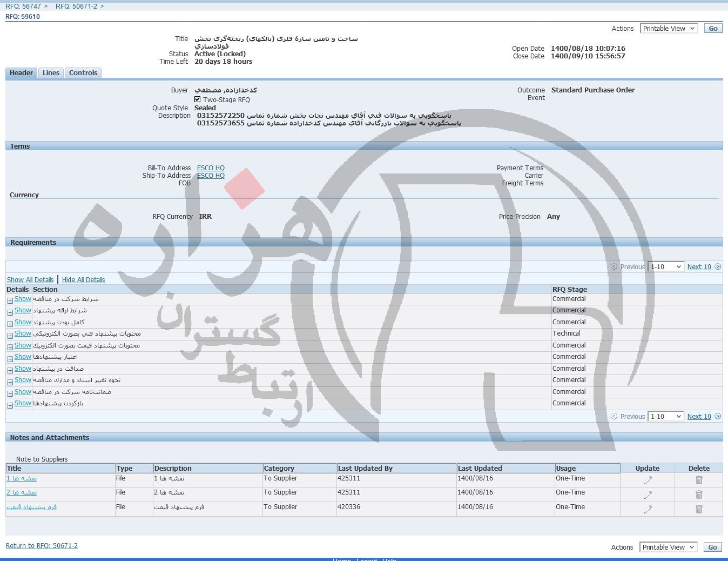Image resolution: width=728 pixels, height=561 pixels.
Task: Expand plus icon for کامل بودن پیشنهاد
Action: point(10,324)
